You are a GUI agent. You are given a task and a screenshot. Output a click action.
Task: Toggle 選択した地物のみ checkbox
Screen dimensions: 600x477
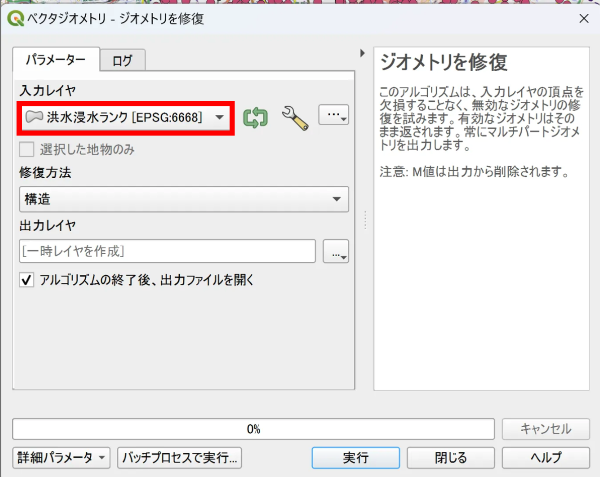26,149
